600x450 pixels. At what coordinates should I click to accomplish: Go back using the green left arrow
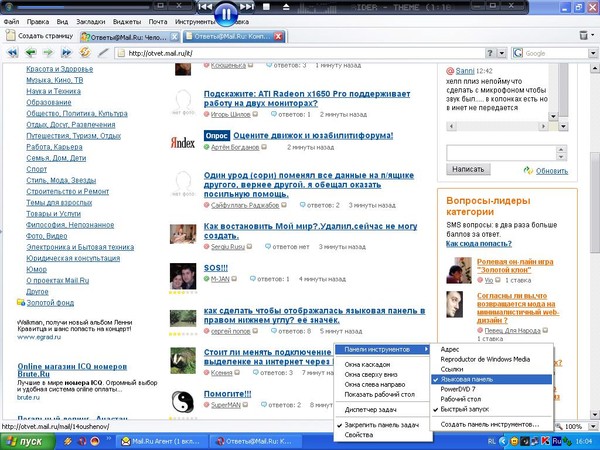point(31,52)
